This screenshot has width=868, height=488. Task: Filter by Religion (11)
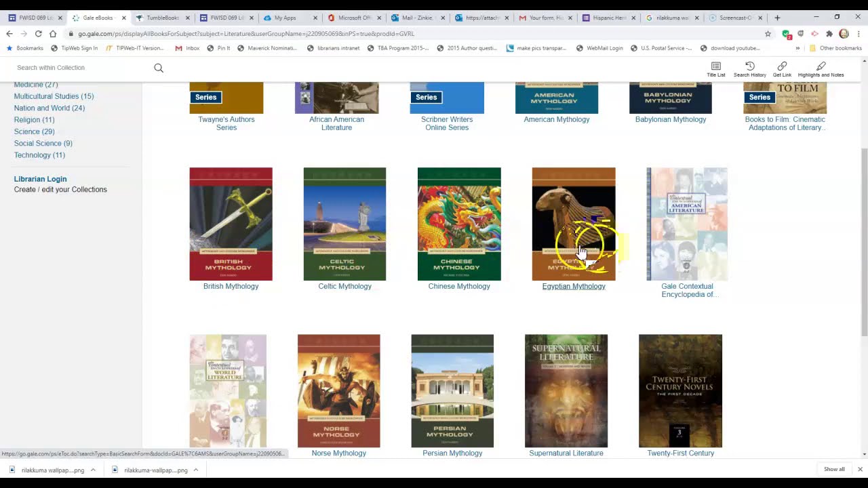(x=34, y=120)
